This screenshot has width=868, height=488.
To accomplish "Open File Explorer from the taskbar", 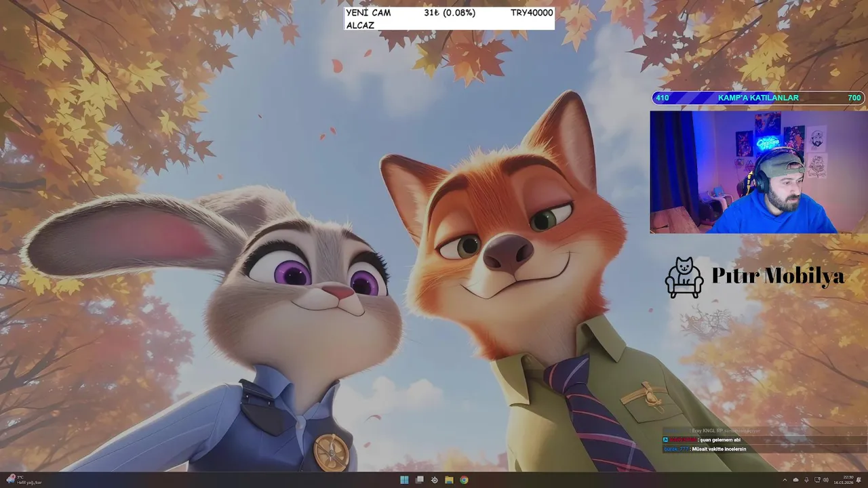I will click(x=449, y=480).
